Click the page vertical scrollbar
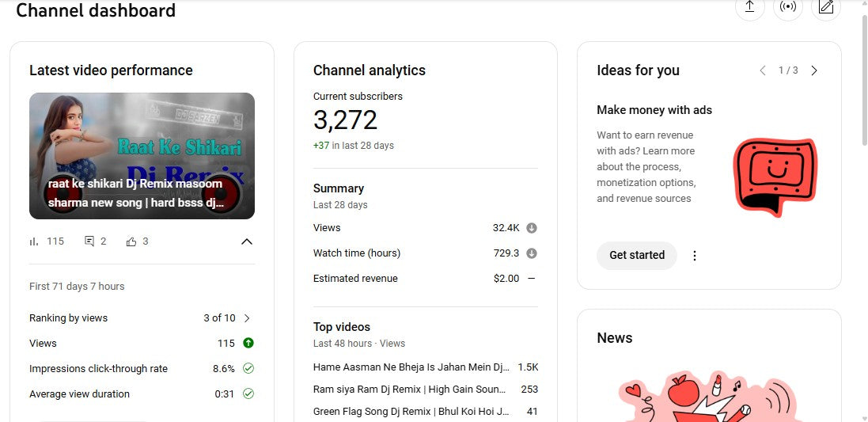The width and height of the screenshot is (868, 422). (862, 79)
